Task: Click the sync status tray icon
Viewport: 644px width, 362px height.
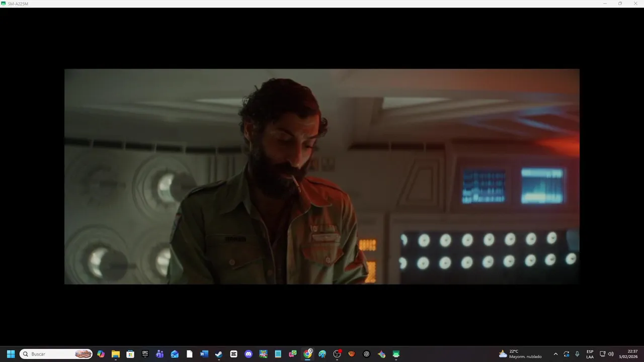Action: pyautogui.click(x=567, y=354)
